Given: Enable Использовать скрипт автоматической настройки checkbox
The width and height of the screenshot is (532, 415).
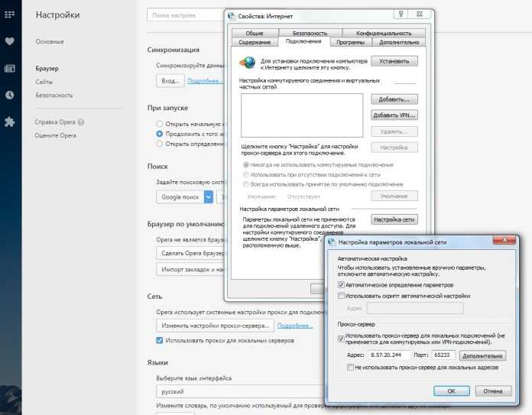Looking at the screenshot, I should [x=342, y=296].
